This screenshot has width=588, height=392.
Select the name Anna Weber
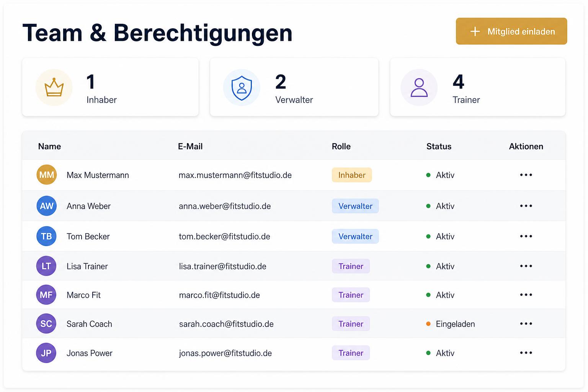tap(88, 206)
